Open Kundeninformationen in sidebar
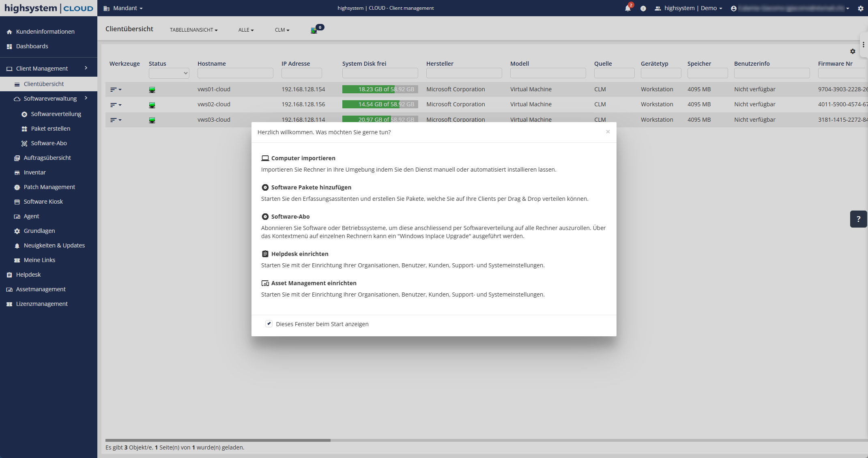868x458 pixels. [x=45, y=32]
